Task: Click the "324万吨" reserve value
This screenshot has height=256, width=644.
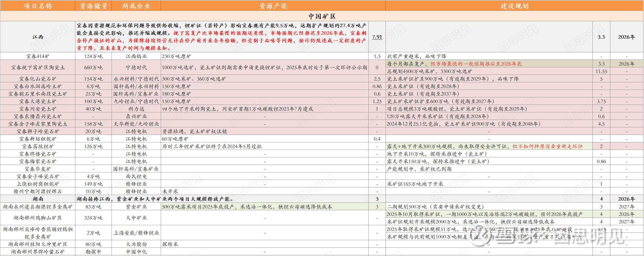Action: point(93,218)
